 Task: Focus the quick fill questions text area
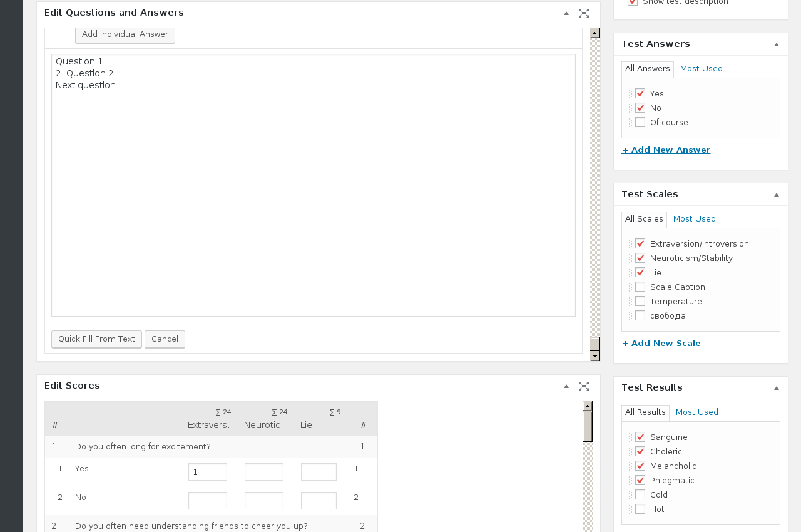[314, 185]
